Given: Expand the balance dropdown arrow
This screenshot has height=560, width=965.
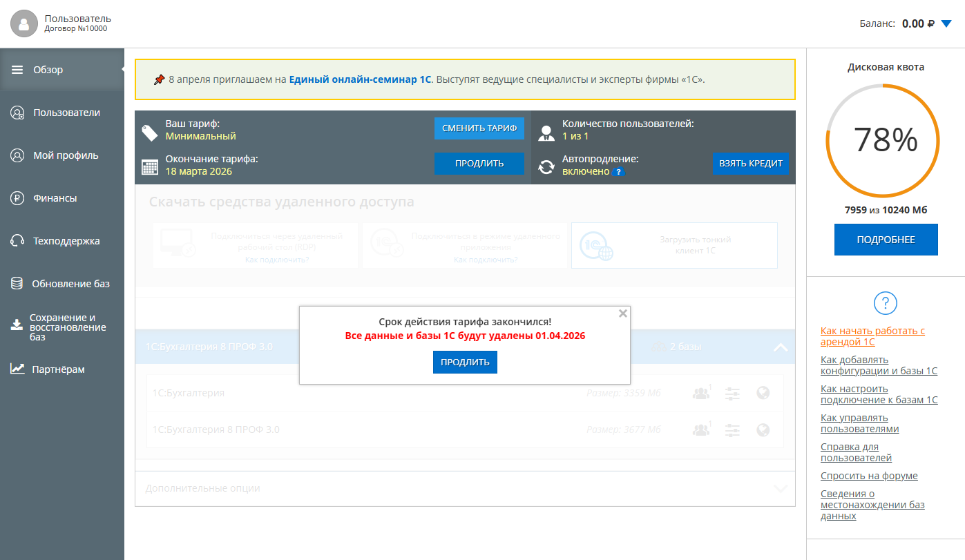Looking at the screenshot, I should [x=946, y=23].
